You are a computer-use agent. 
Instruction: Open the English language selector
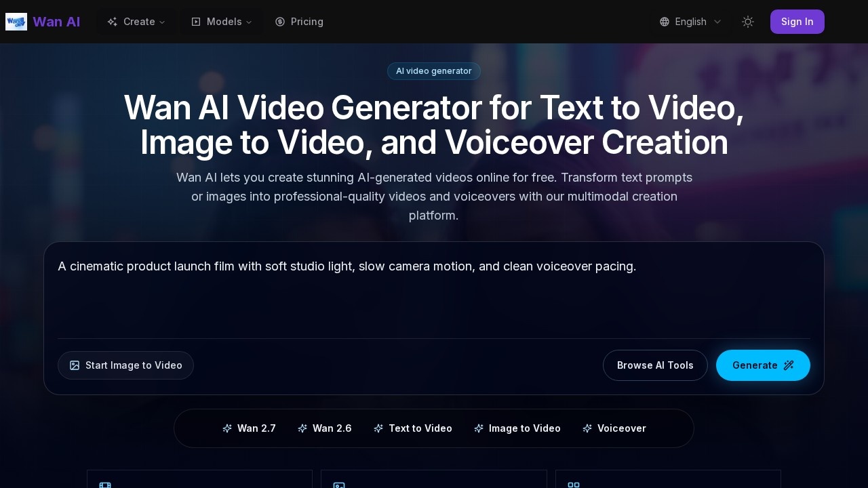click(x=690, y=22)
